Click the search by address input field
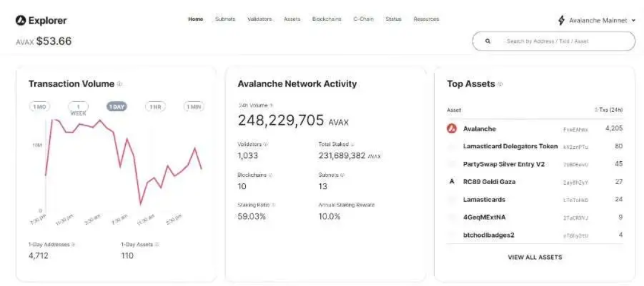Viewport: 644px width, 286px height. 554,41
